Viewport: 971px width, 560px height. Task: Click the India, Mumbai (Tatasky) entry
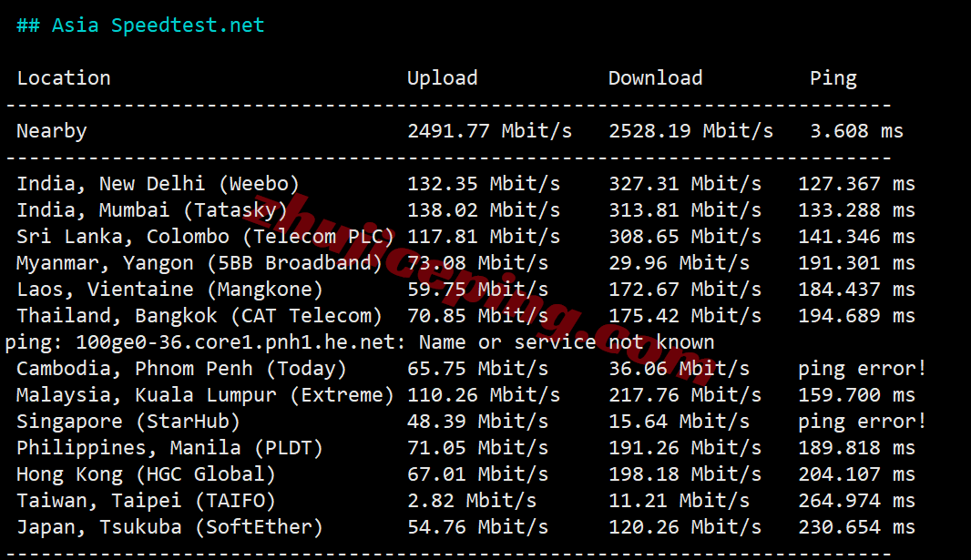coord(152,210)
